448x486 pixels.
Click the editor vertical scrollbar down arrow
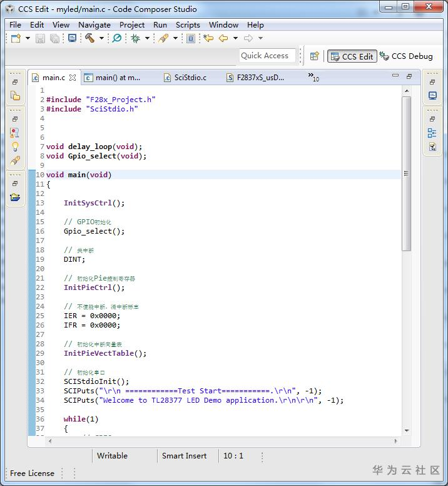(407, 430)
